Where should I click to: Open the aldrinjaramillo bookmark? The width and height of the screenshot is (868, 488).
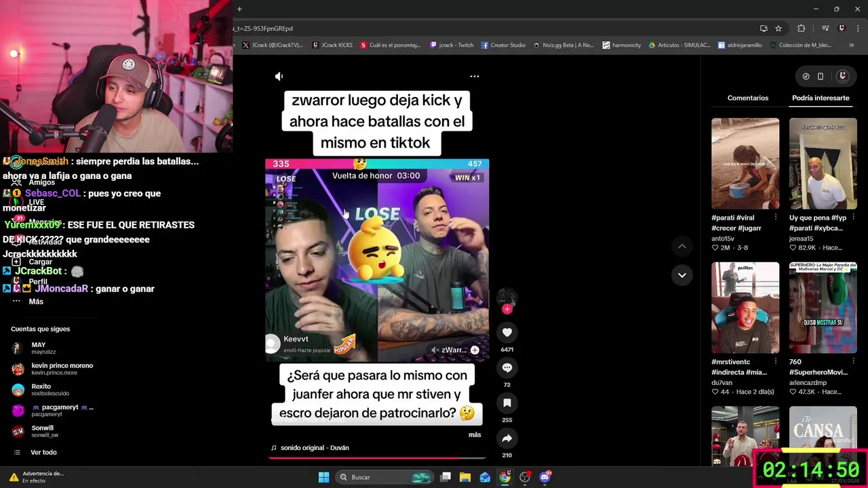[x=740, y=45]
